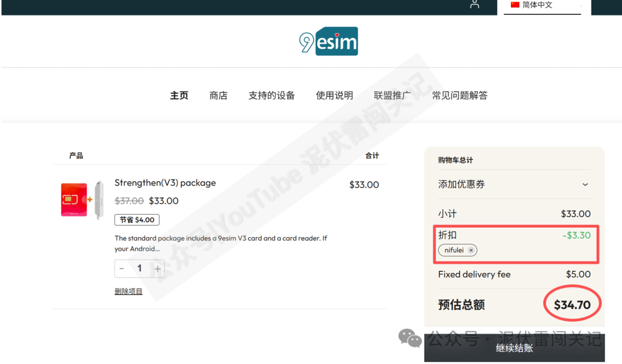Click the discount amount -$3.30

click(577, 236)
